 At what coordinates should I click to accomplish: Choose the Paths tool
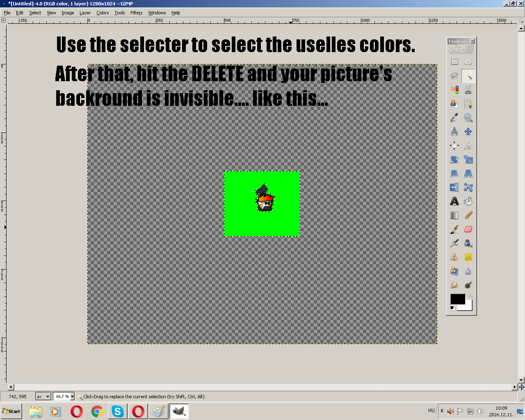(468, 103)
